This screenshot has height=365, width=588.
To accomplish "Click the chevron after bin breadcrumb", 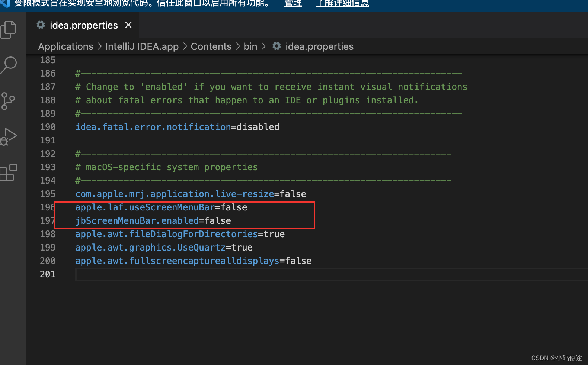I will (264, 46).
